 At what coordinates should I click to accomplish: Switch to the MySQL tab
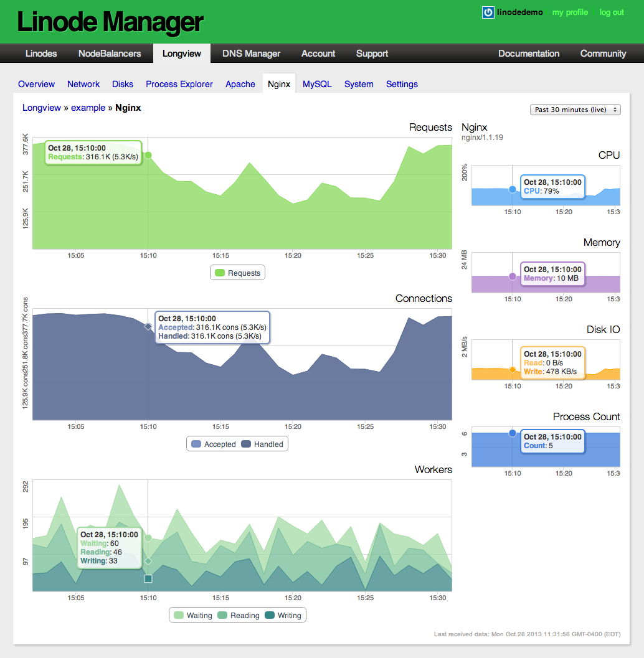[x=317, y=84]
